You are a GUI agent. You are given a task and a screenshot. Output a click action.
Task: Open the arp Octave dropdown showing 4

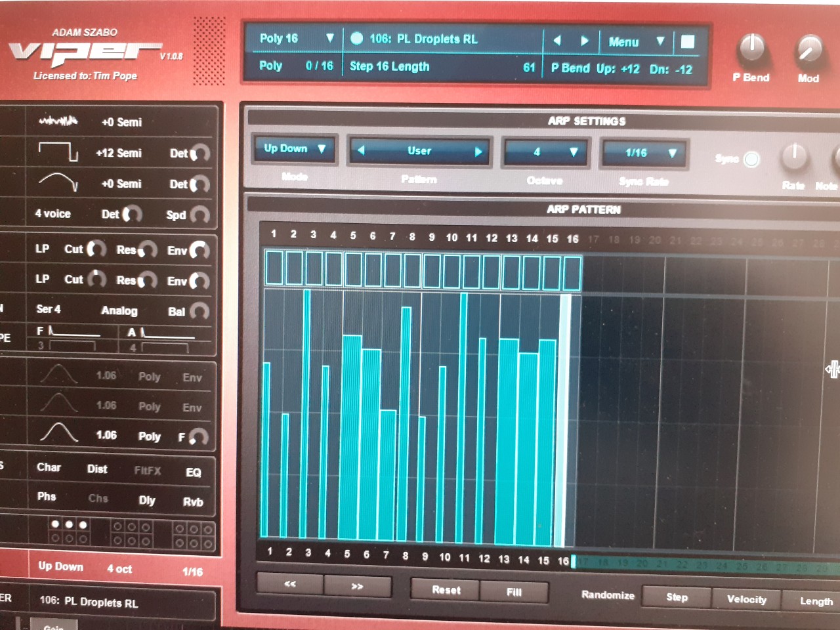click(x=547, y=152)
